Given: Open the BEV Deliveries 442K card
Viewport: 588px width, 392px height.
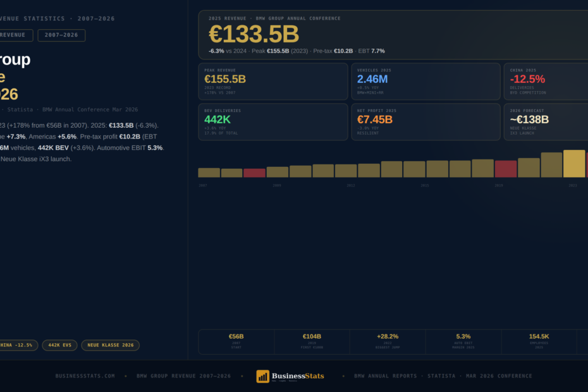Looking at the screenshot, I should pyautogui.click(x=273, y=122).
